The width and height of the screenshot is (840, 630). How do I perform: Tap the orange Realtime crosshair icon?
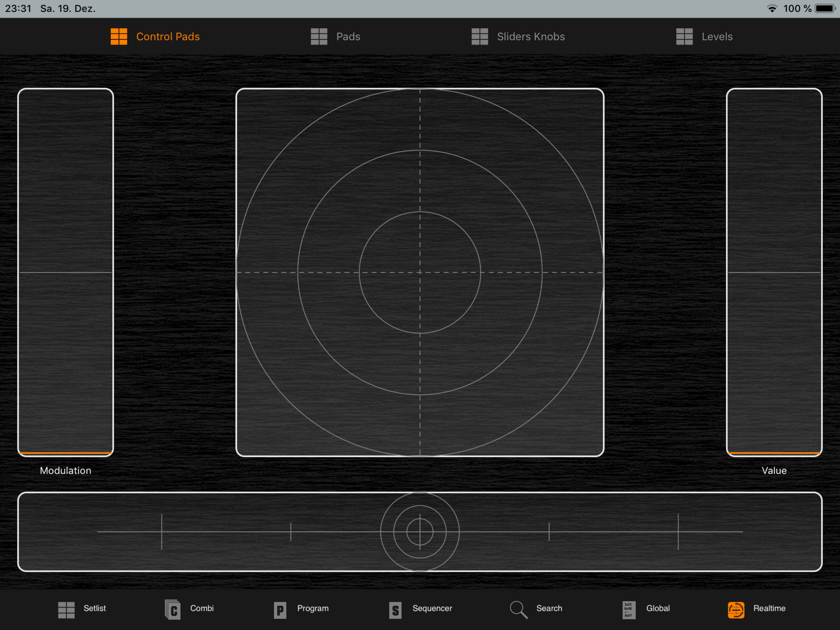tap(736, 610)
